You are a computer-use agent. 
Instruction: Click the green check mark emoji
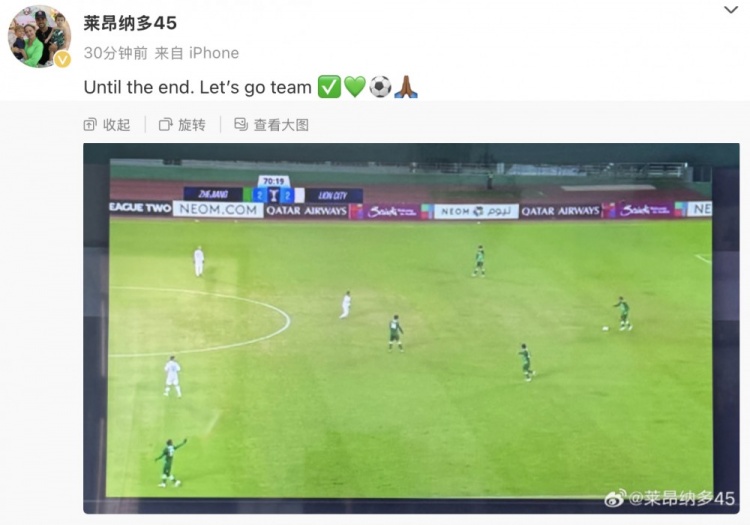(329, 87)
